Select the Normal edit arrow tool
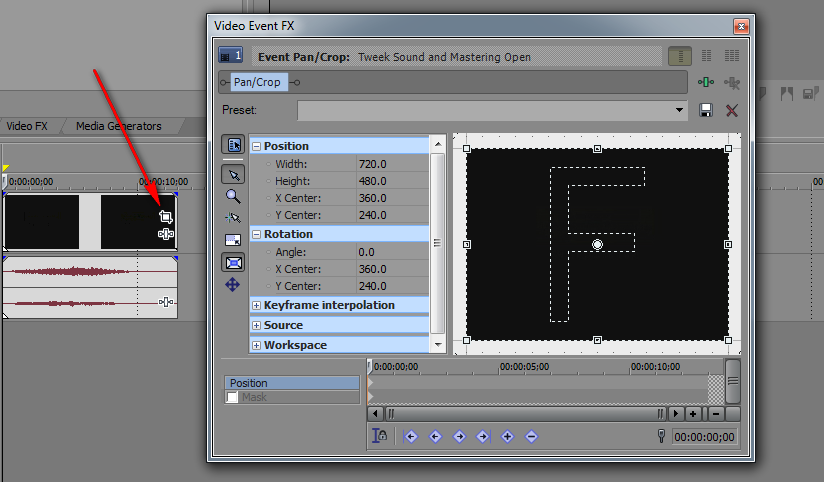824x482 pixels. coord(232,175)
